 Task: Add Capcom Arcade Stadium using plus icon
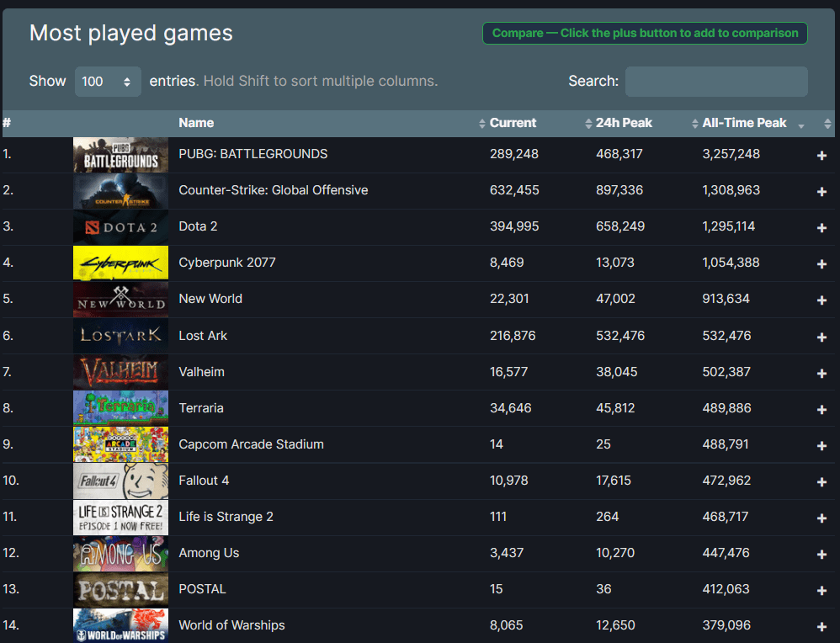click(x=821, y=446)
